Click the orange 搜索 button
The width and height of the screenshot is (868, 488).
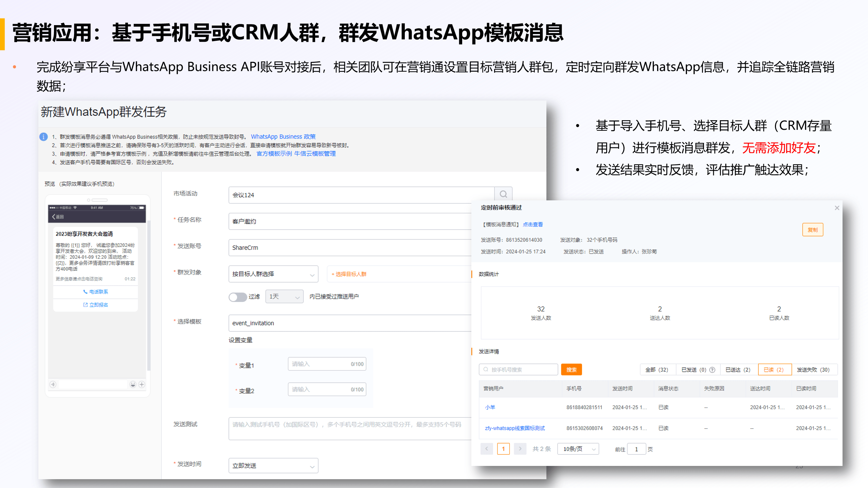571,369
